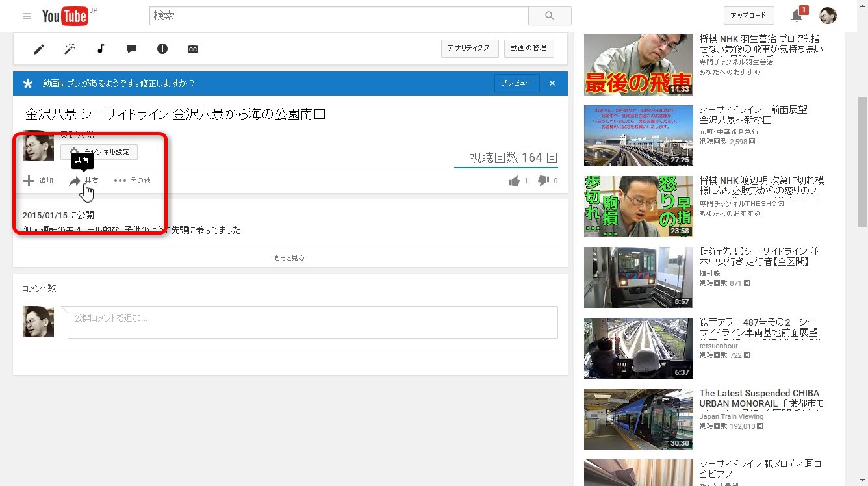Click the チャンネル設定 button
The width and height of the screenshot is (868, 486).
[x=99, y=152]
